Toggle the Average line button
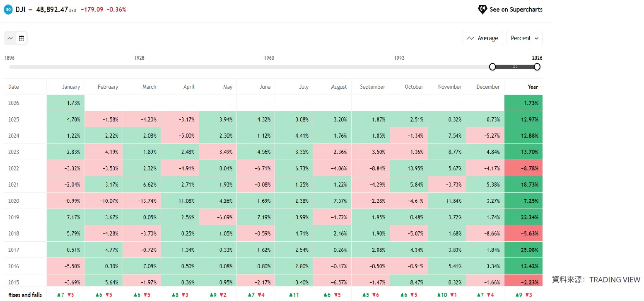Screen dimensions: 644x301 point(482,38)
